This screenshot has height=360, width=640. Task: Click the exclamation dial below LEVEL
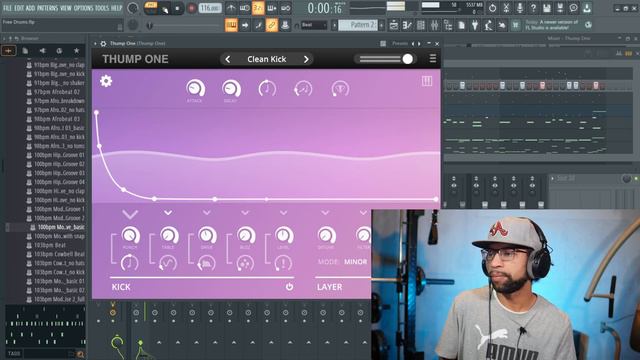[x=283, y=262]
